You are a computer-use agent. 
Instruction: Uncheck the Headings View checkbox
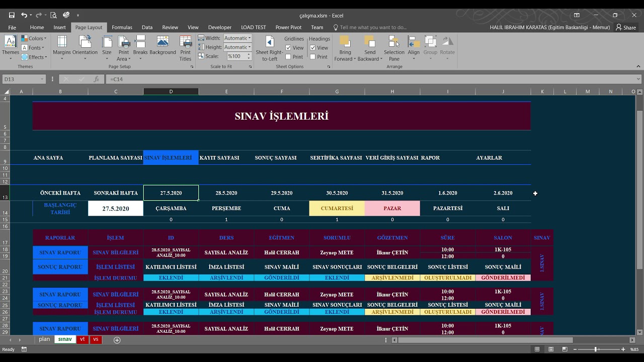312,48
